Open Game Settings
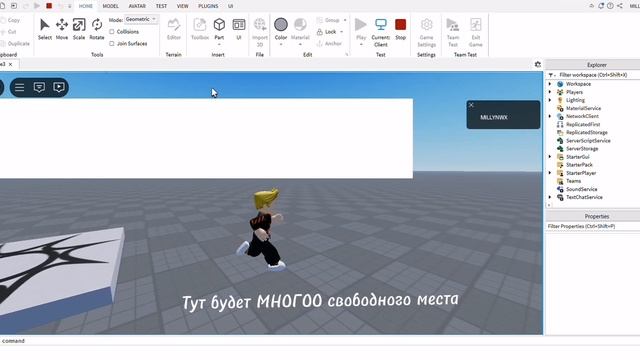 coord(426,32)
